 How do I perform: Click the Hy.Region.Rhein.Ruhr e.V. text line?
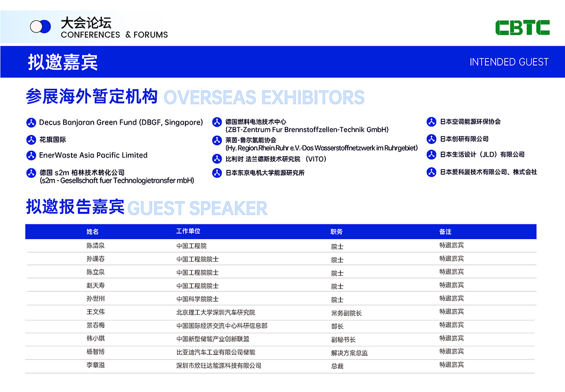(322, 148)
